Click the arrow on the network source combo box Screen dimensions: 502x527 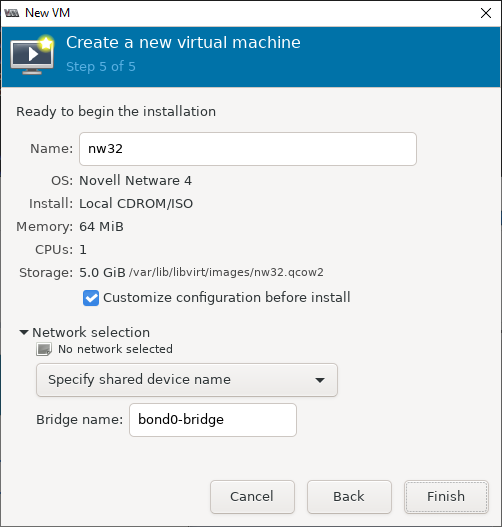pyautogui.click(x=320, y=380)
